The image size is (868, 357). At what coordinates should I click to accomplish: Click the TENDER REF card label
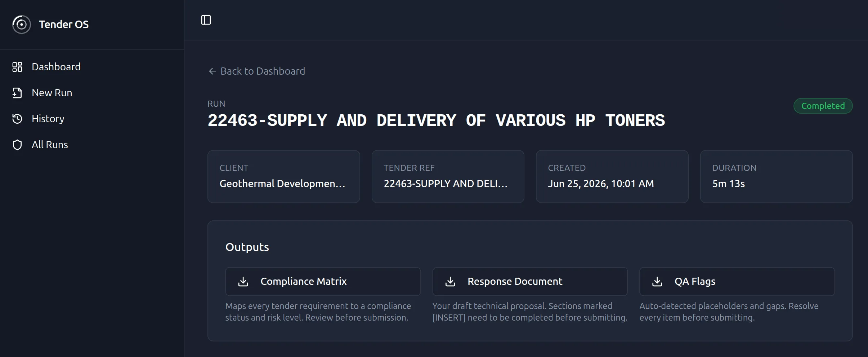pos(409,168)
